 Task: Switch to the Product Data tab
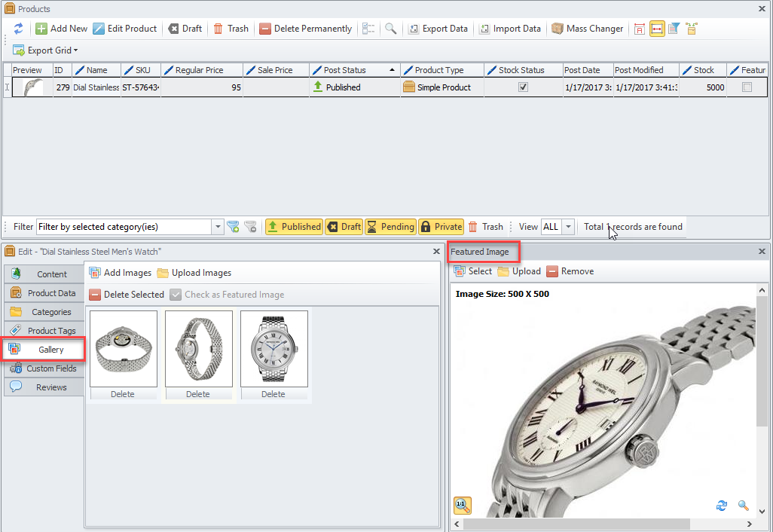(x=44, y=293)
